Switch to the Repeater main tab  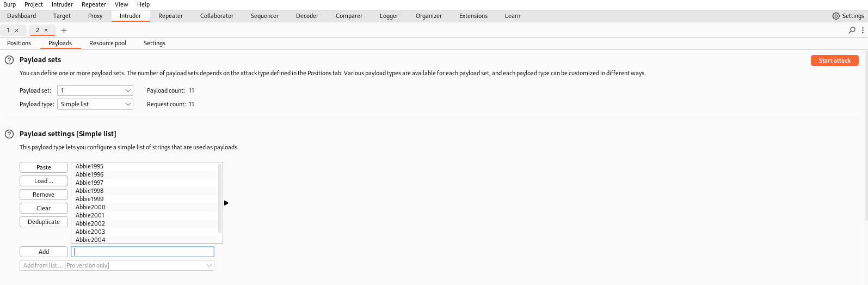170,16
